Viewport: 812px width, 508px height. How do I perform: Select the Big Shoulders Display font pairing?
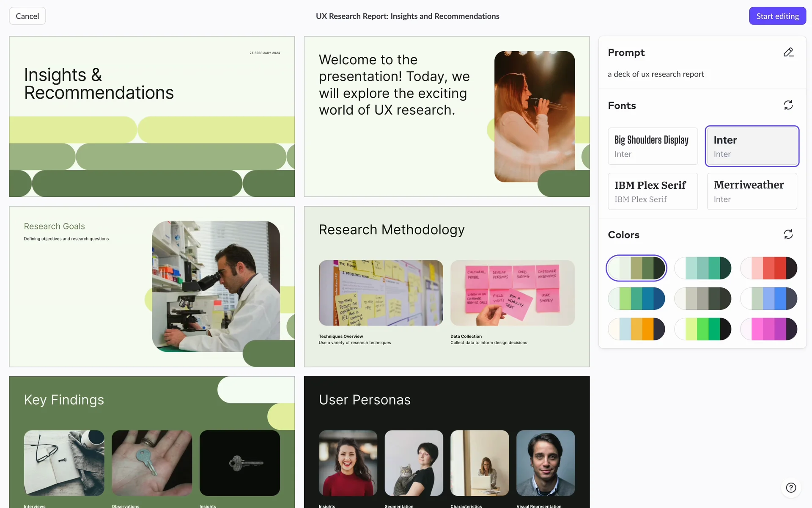pos(653,146)
